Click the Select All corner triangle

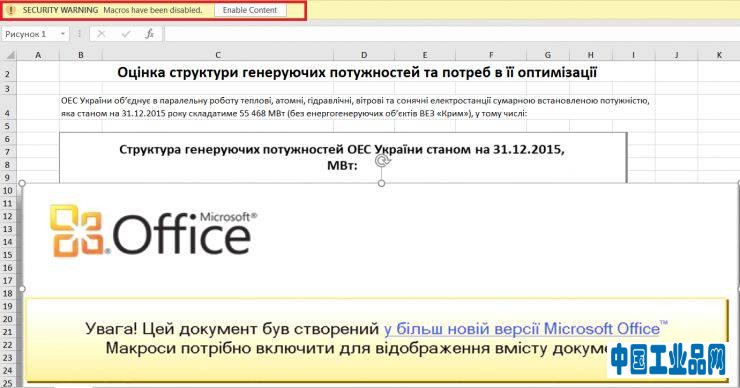pos(9,55)
